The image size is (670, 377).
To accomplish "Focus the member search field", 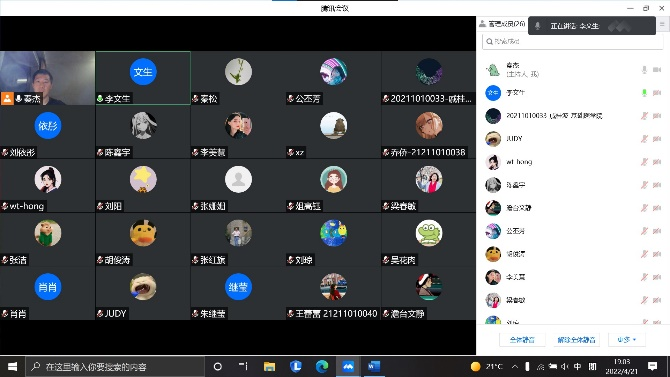I will click(573, 41).
